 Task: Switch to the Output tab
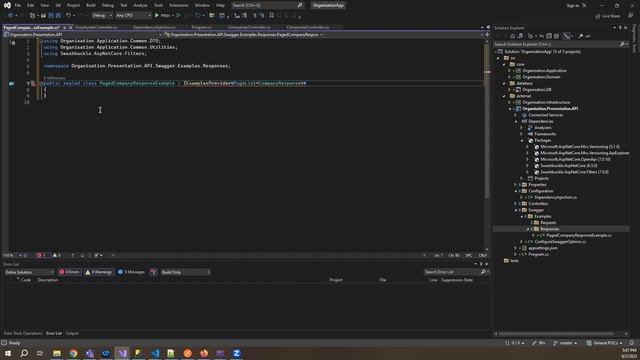point(72,333)
